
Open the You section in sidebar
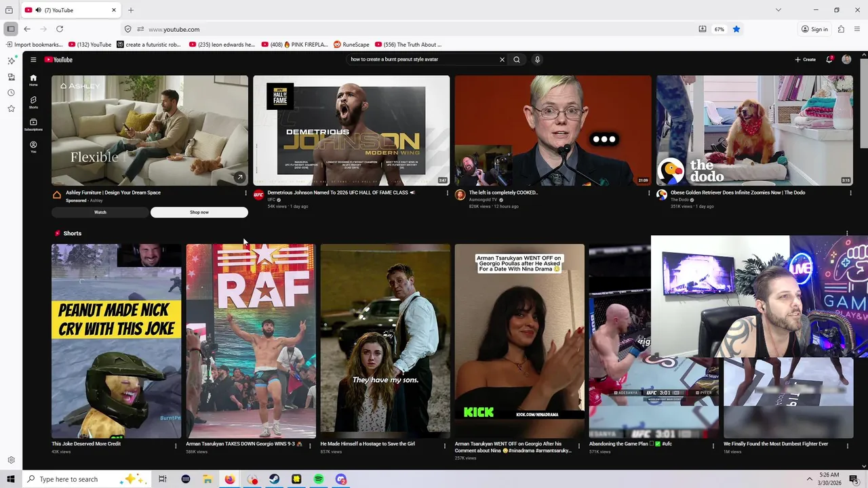click(x=33, y=147)
